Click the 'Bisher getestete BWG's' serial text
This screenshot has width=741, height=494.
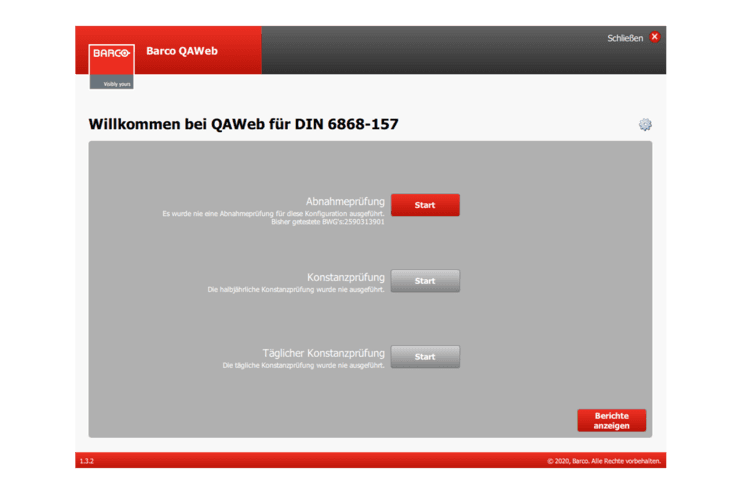click(328, 221)
